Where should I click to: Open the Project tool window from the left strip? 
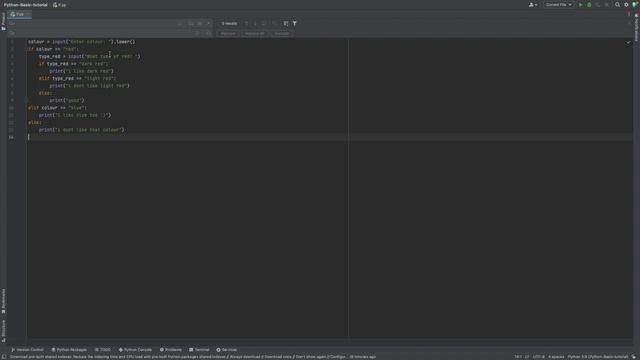pos(3,21)
